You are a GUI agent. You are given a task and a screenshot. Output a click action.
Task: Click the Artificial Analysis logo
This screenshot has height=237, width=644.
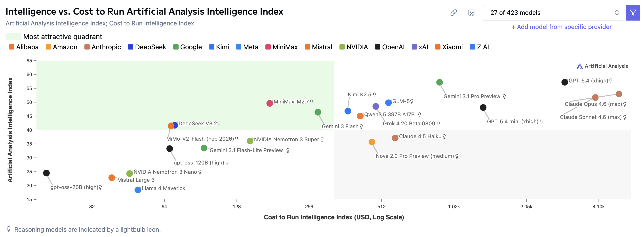580,66
